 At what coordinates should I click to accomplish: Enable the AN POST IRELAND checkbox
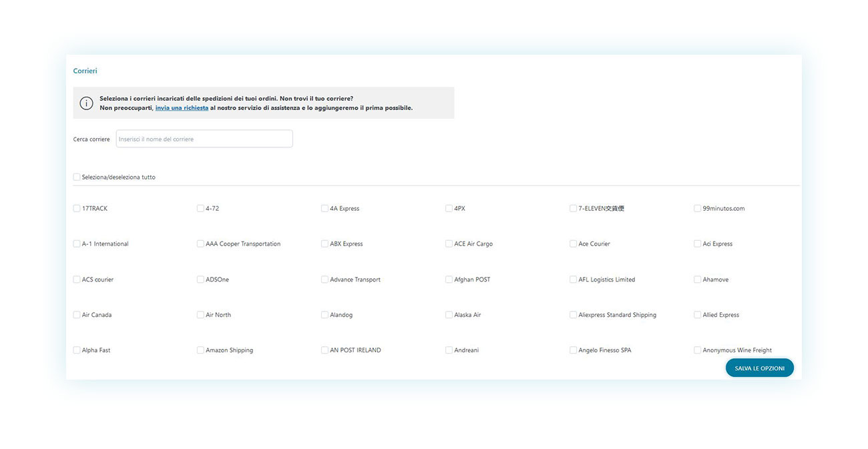[324, 350]
